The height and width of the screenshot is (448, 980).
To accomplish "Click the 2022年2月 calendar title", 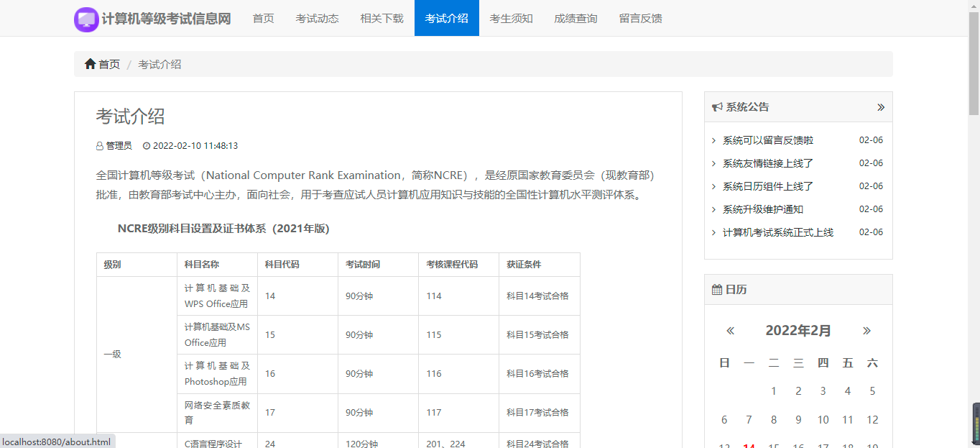I will coord(798,331).
